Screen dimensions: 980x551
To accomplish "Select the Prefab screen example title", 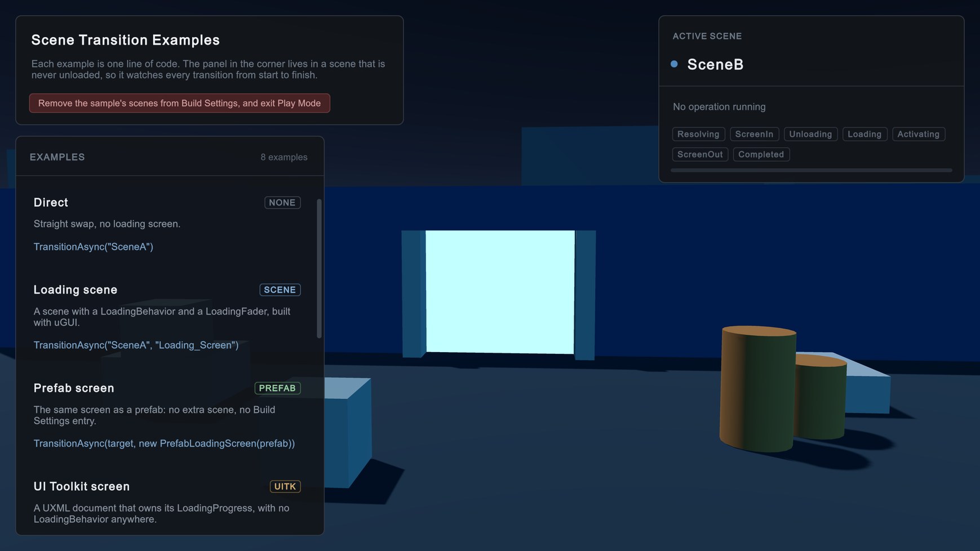I will (x=74, y=388).
